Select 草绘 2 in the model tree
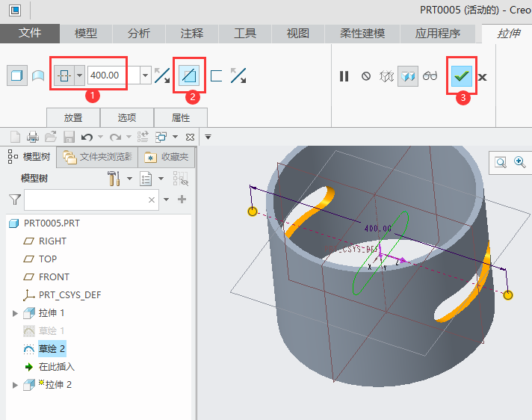The width and height of the screenshot is (532, 420). pyautogui.click(x=53, y=349)
